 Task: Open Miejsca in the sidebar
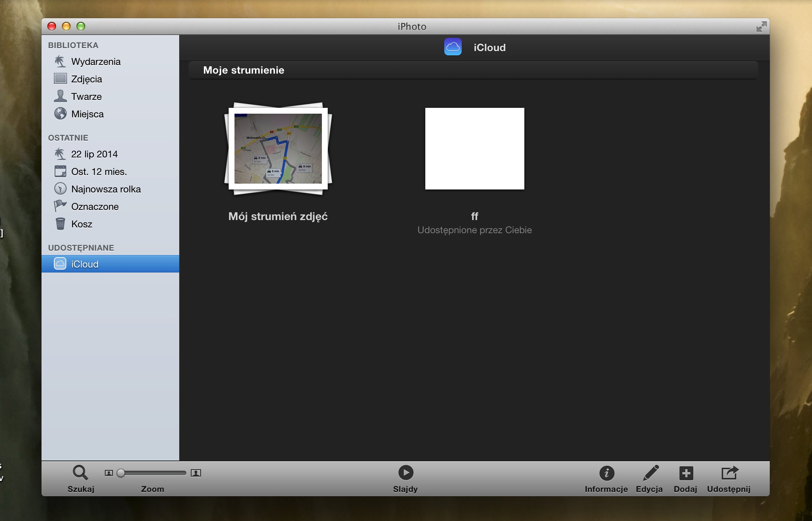click(87, 114)
